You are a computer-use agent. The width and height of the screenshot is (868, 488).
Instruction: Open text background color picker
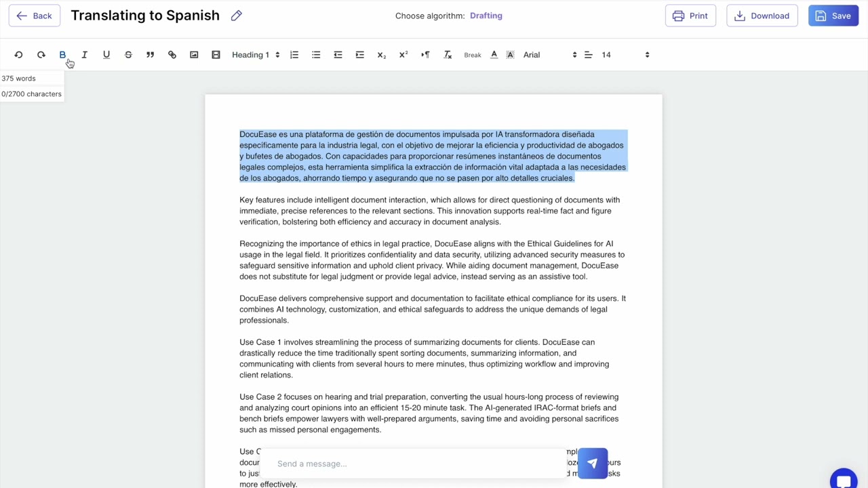[x=511, y=55]
